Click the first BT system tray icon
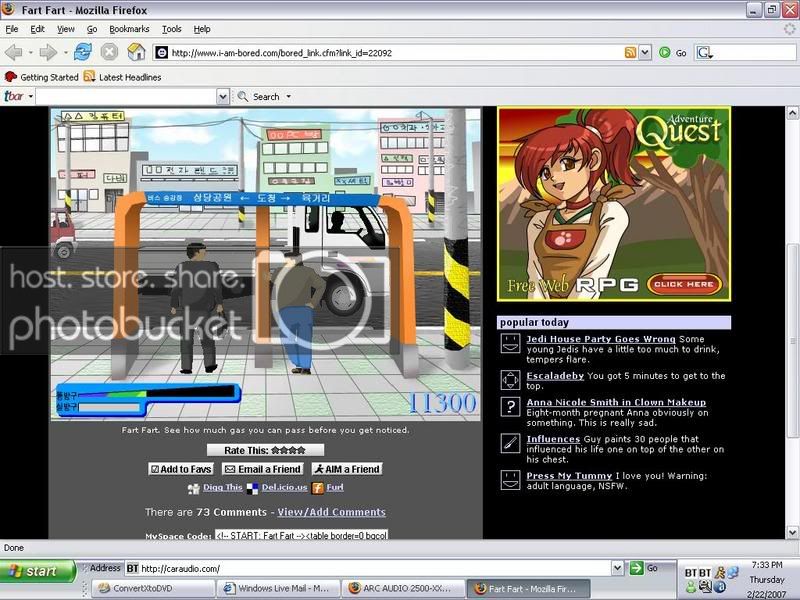800x600 pixels. click(690, 573)
